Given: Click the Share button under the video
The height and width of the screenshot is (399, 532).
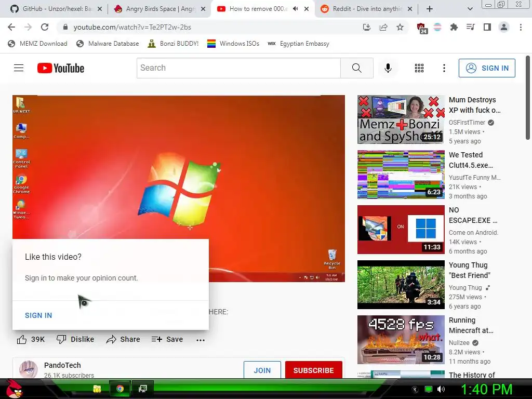Looking at the screenshot, I should (123, 339).
